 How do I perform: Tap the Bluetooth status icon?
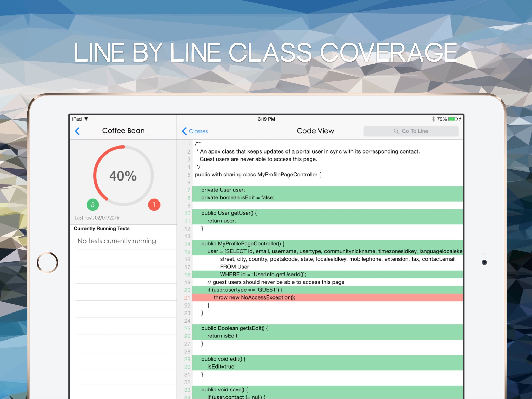(433, 119)
